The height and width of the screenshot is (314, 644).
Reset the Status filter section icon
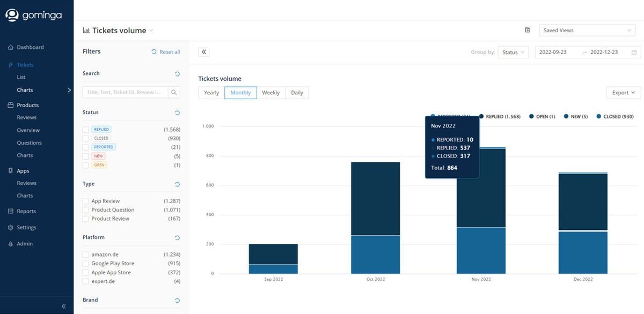177,113
